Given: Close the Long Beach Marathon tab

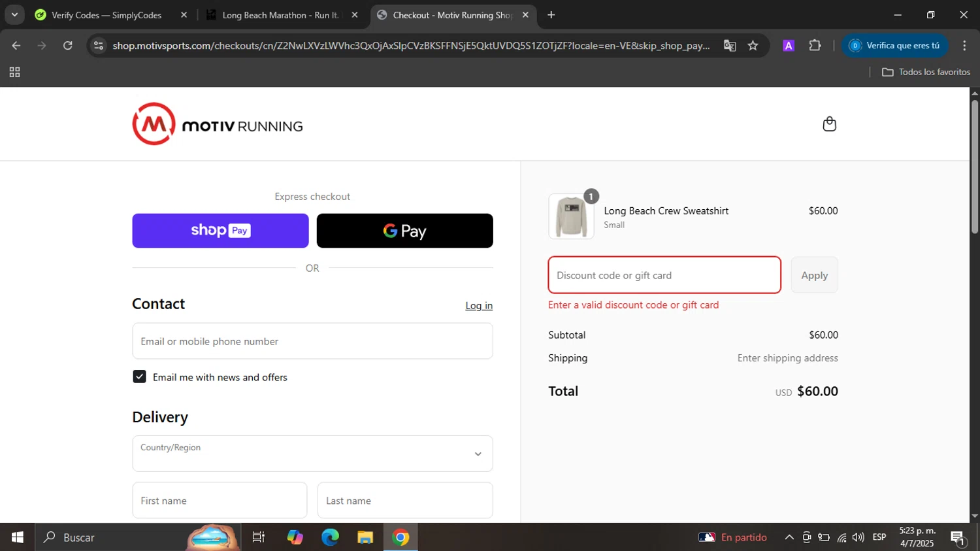Looking at the screenshot, I should [x=355, y=15].
